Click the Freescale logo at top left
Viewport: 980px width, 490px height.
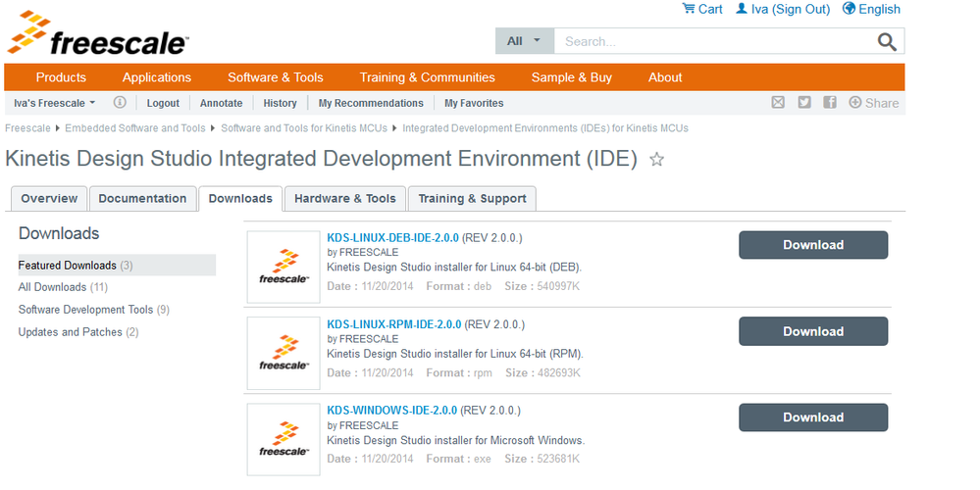click(97, 33)
